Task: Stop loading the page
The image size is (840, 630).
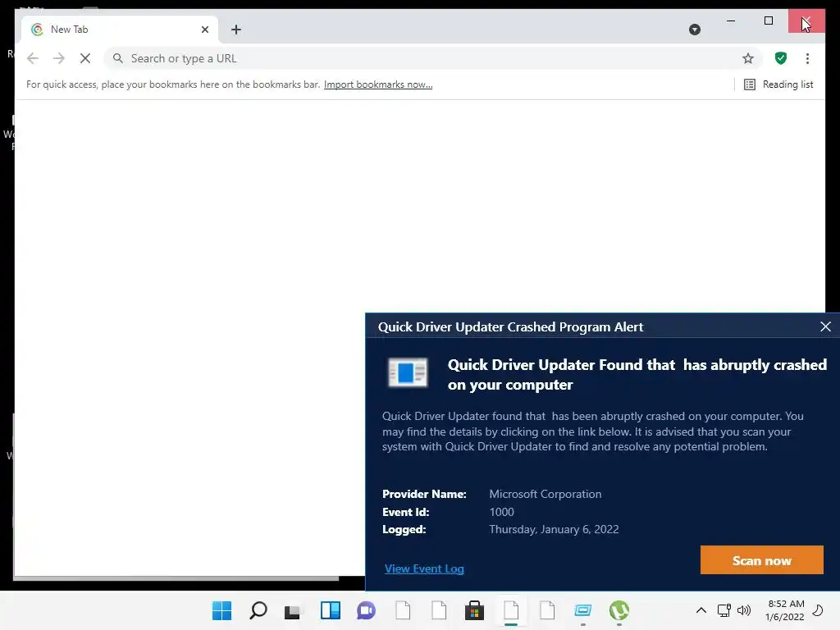Action: click(85, 58)
